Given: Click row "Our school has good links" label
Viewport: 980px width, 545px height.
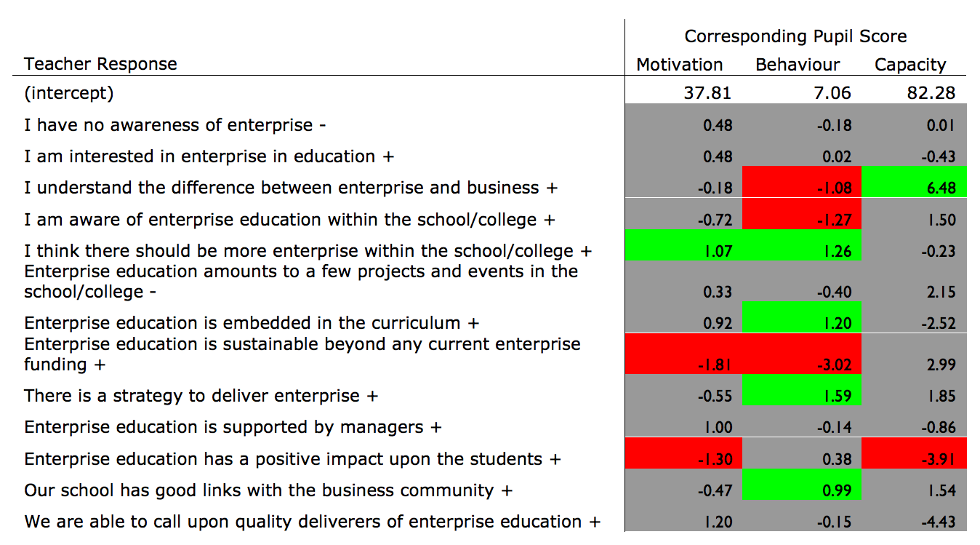Looking at the screenshot, I should point(268,490).
